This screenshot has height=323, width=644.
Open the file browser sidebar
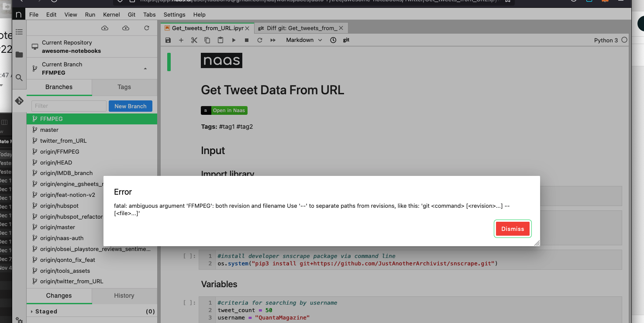[19, 55]
